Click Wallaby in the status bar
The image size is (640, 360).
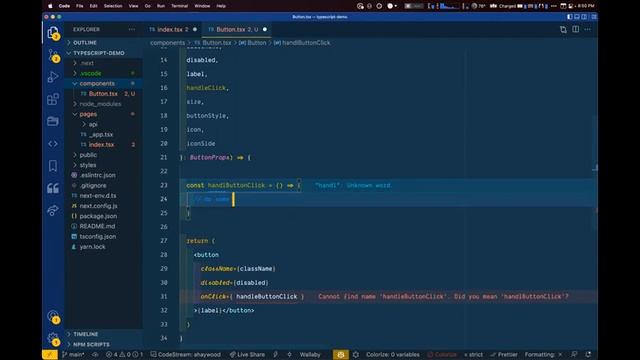(310, 355)
